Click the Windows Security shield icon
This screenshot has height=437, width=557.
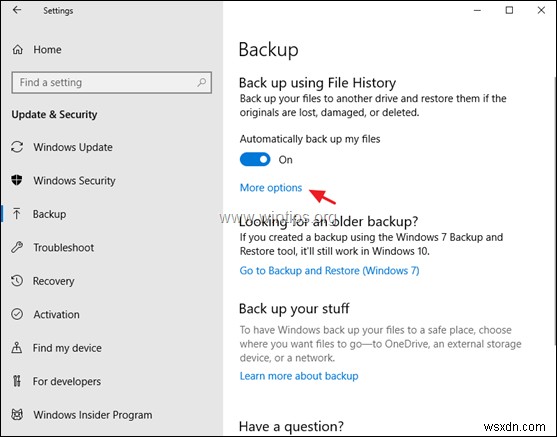point(17,180)
